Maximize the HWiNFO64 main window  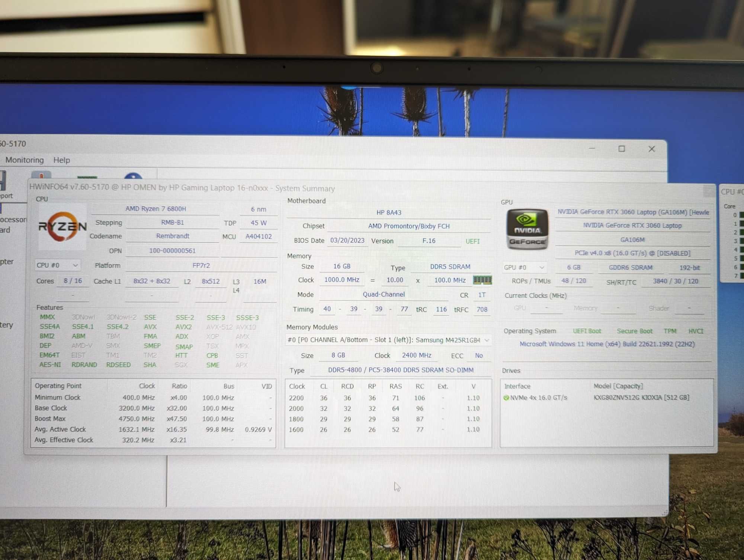tap(622, 149)
